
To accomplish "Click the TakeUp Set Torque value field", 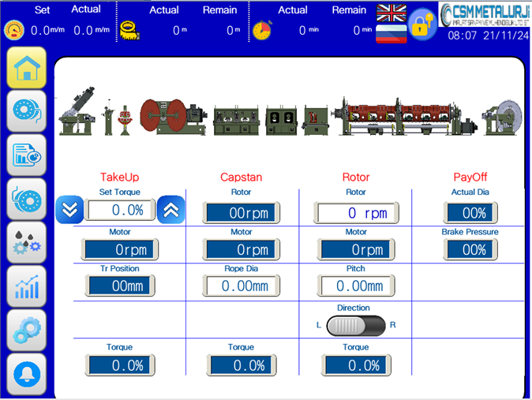I will [120, 210].
